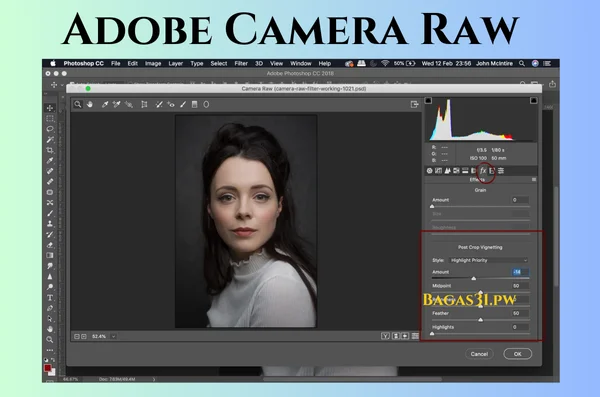
Task: Toggle full screen mode icon in Camera Raw
Action: (x=414, y=104)
